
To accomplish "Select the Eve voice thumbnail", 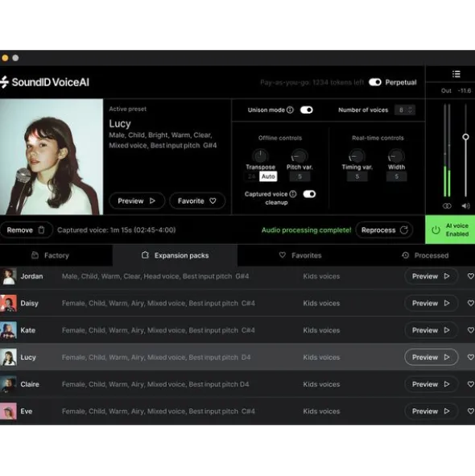I will (x=8, y=412).
